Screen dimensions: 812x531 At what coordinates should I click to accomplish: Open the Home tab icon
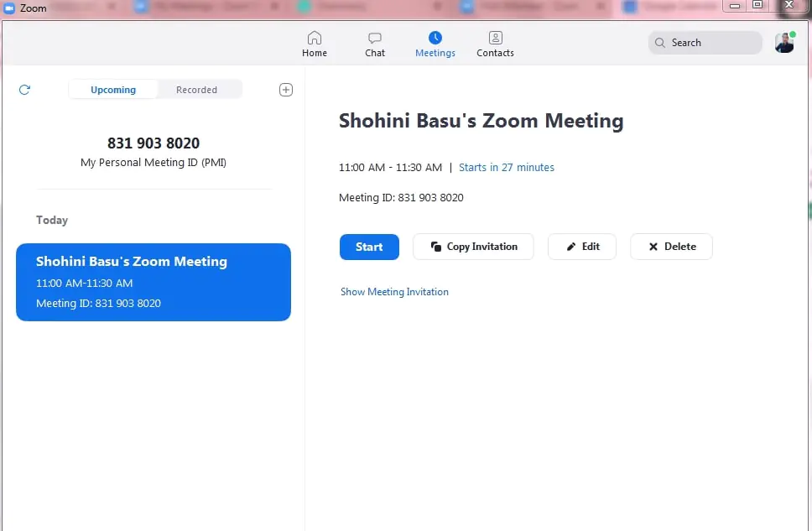point(315,42)
